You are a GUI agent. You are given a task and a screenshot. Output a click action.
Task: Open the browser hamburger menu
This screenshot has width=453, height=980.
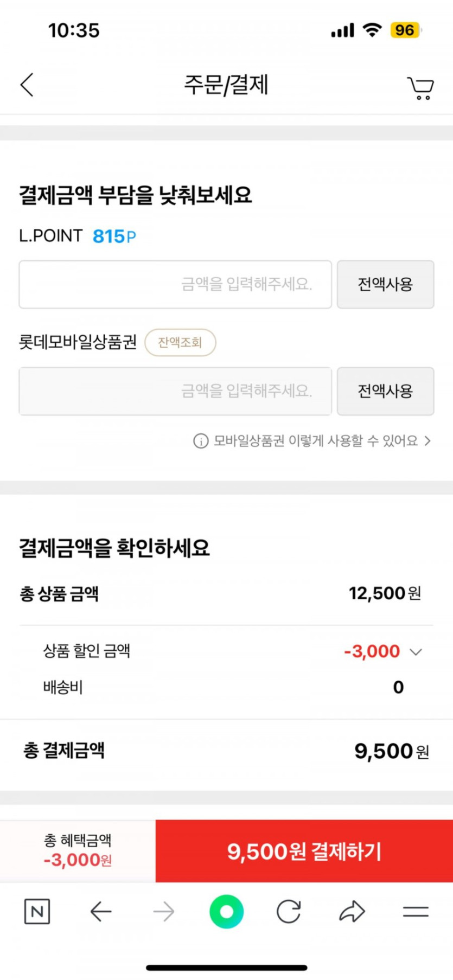[416, 912]
